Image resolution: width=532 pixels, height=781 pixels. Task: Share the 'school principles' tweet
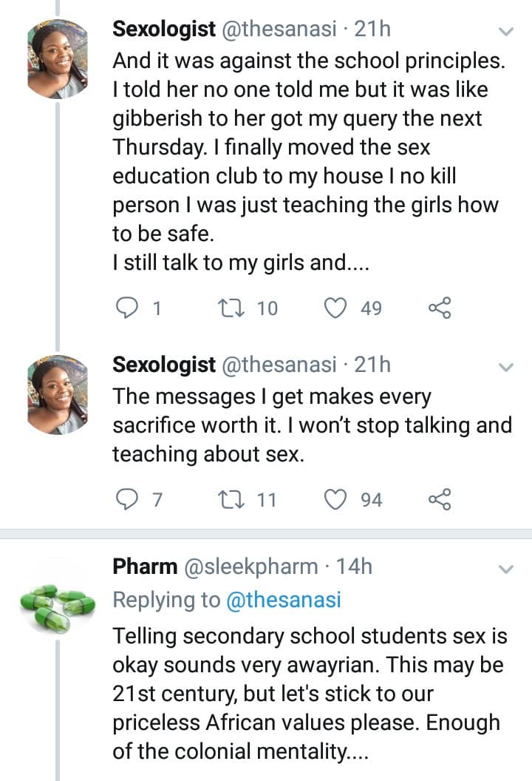(x=440, y=308)
